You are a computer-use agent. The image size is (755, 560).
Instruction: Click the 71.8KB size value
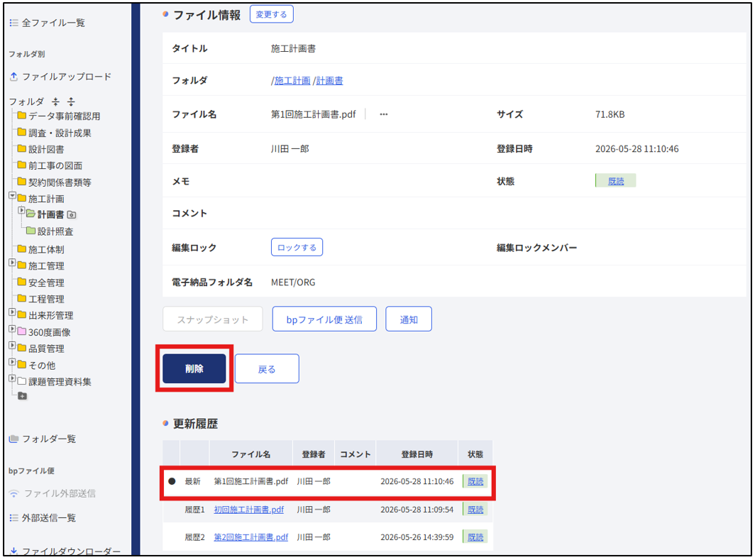(x=610, y=114)
